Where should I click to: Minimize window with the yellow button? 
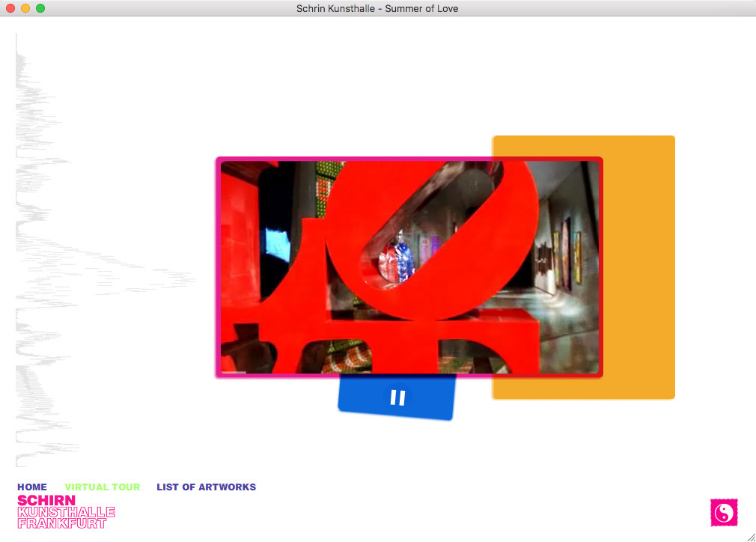[25, 8]
